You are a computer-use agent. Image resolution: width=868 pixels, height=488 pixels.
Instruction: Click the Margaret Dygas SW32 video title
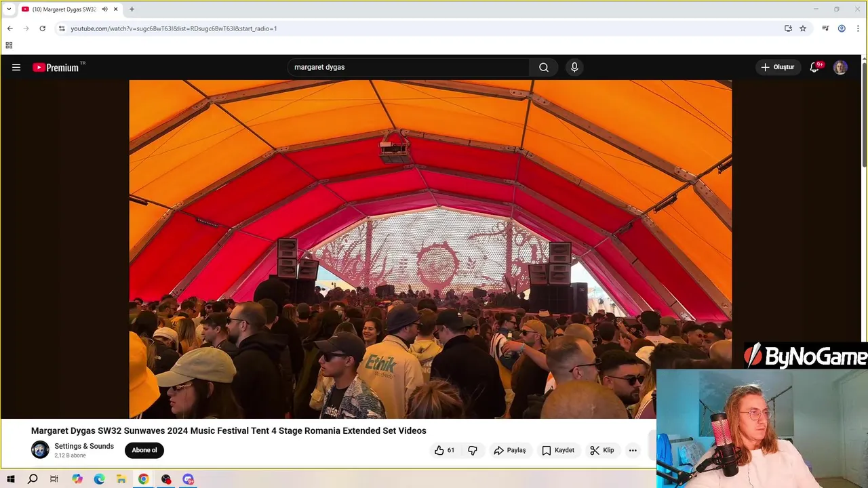(x=229, y=430)
